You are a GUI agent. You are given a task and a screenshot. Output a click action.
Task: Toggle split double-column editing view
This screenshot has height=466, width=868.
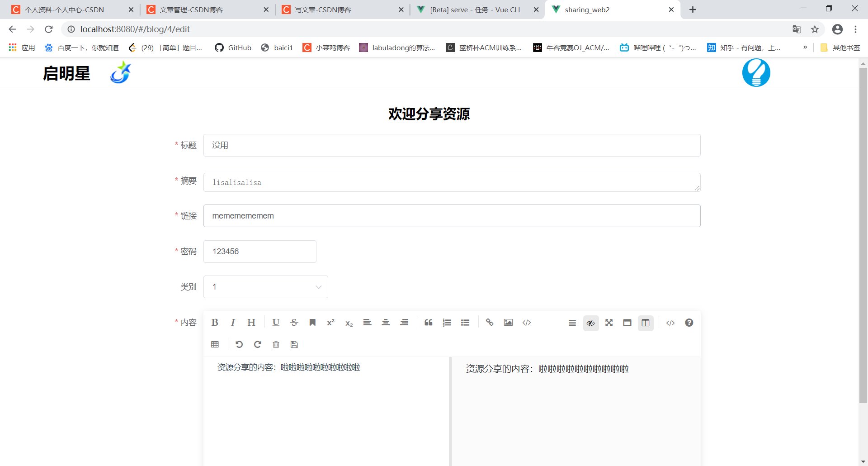[646, 323]
